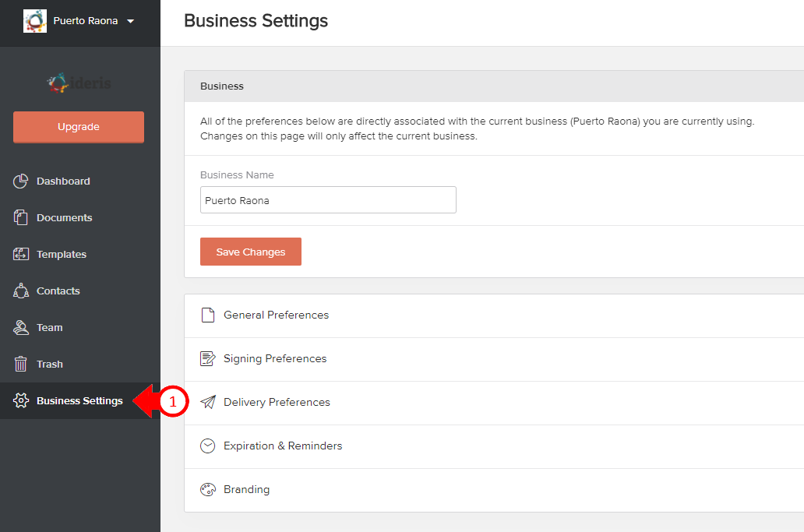Click the Dashboard pie chart icon

pyautogui.click(x=21, y=181)
